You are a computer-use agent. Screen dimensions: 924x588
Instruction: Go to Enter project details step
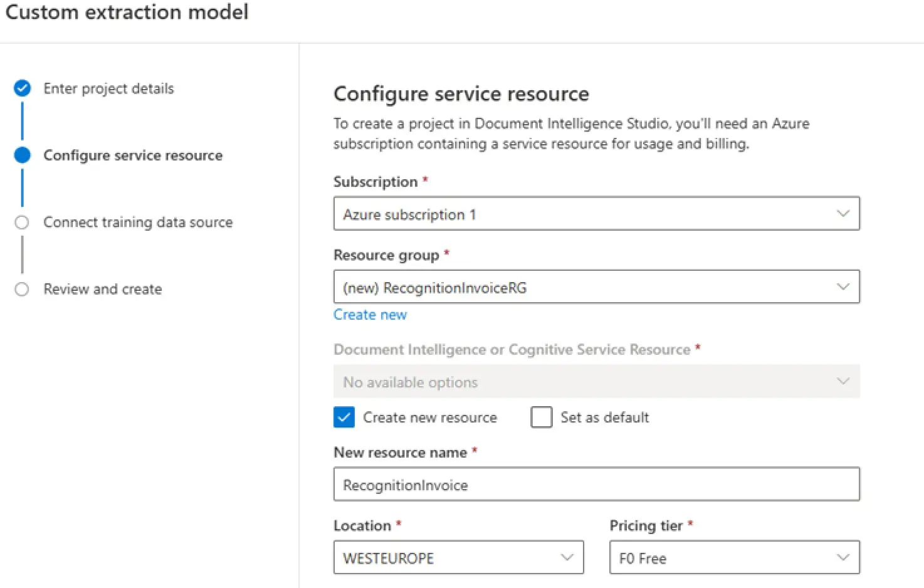pyautogui.click(x=108, y=88)
